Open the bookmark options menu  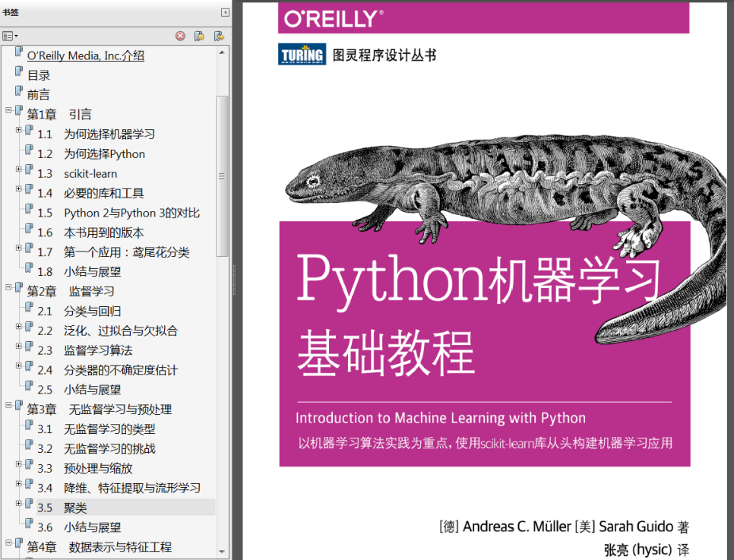click(10, 36)
